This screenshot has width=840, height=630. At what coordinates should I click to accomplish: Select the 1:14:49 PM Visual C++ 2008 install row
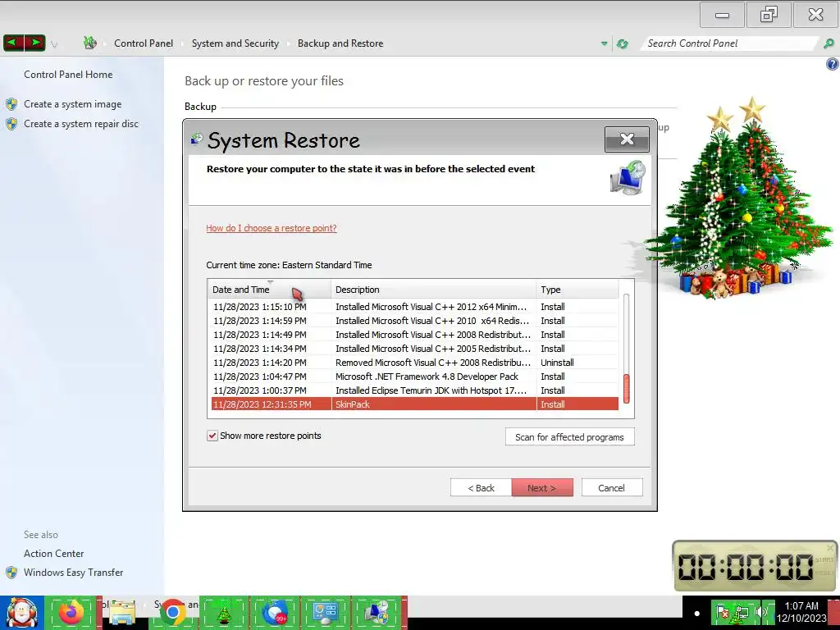tap(413, 335)
